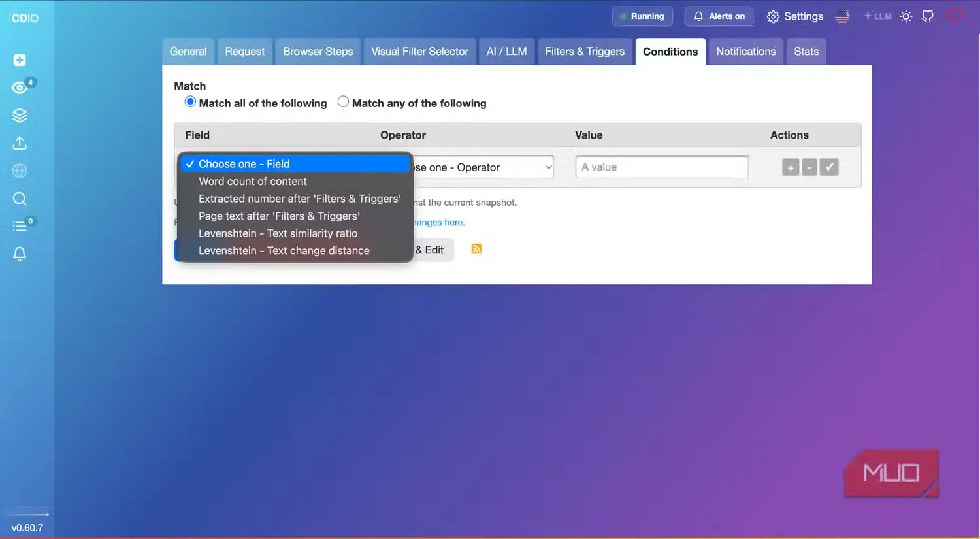Image resolution: width=980 pixels, height=539 pixels.
Task: Click the add new watch plus icon
Action: click(x=20, y=60)
